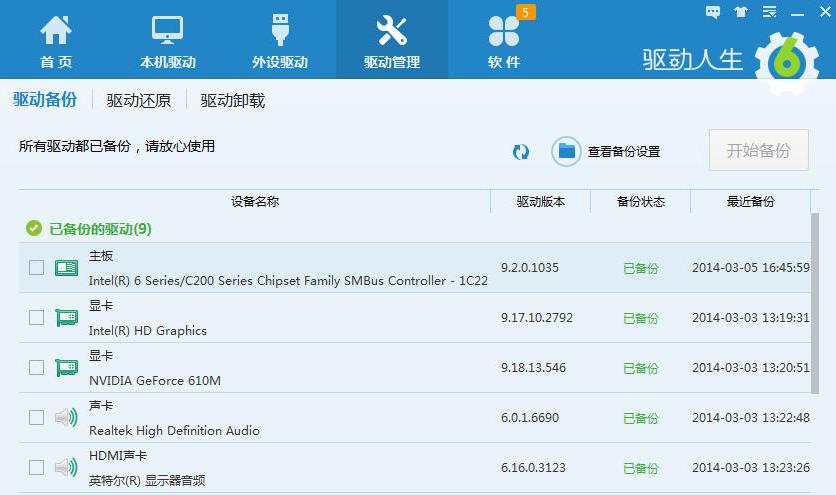
Task: Open the main menu dropdown in title bar
Action: tap(769, 12)
